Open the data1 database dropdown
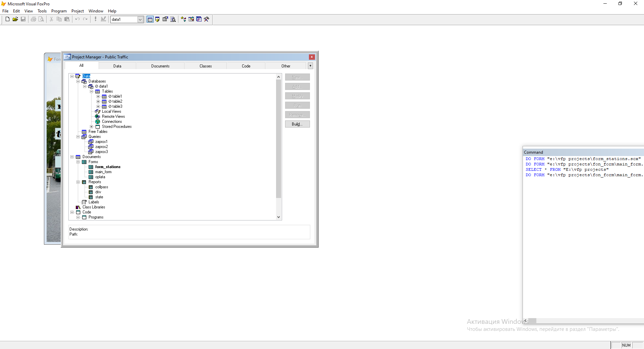This screenshot has width=644, height=349. click(x=140, y=19)
